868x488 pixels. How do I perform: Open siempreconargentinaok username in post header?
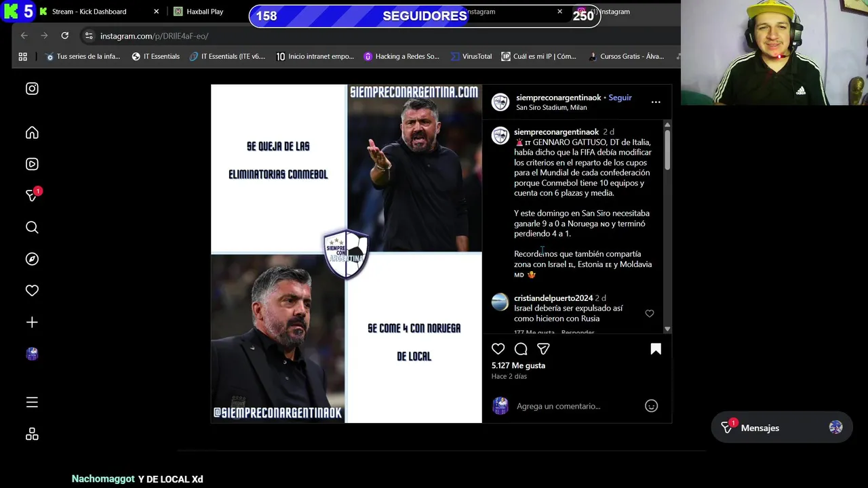click(x=558, y=98)
